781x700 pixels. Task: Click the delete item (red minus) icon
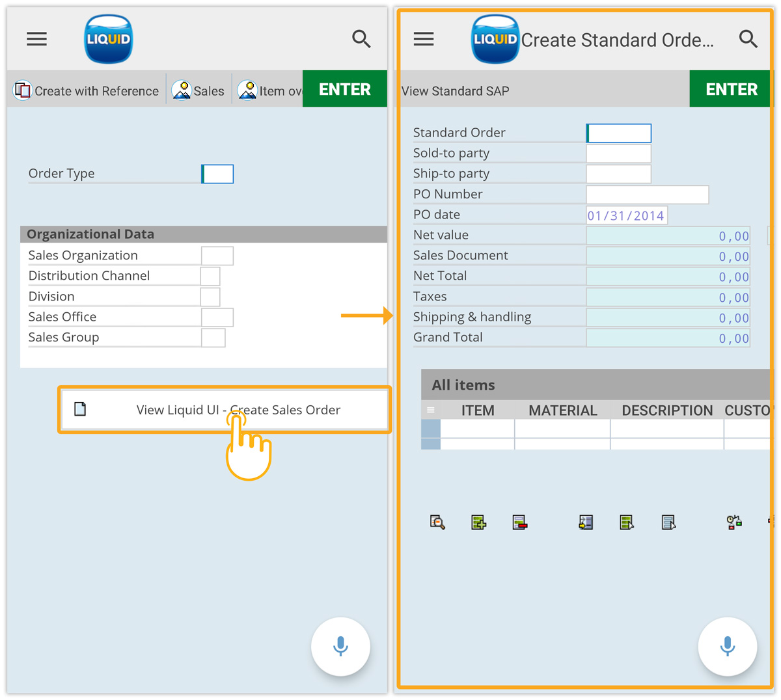[519, 522]
